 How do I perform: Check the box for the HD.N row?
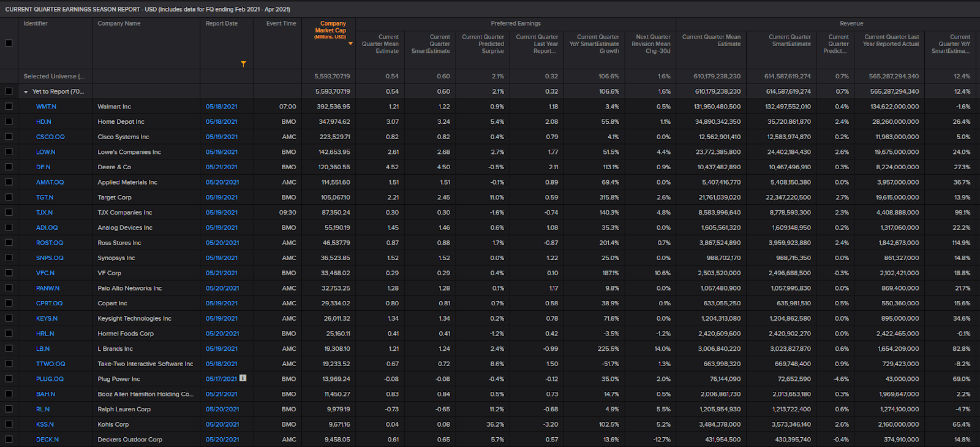[x=9, y=121]
